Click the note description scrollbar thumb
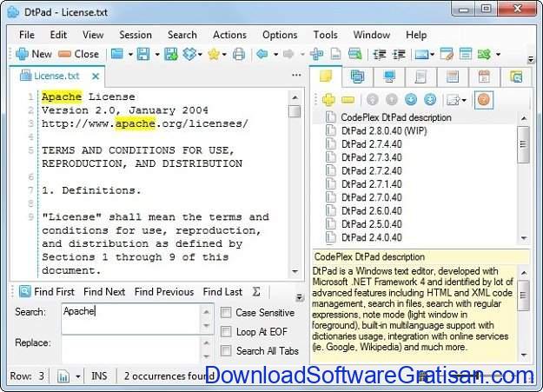Viewport: 543px width, 392px height. pyautogui.click(x=523, y=296)
